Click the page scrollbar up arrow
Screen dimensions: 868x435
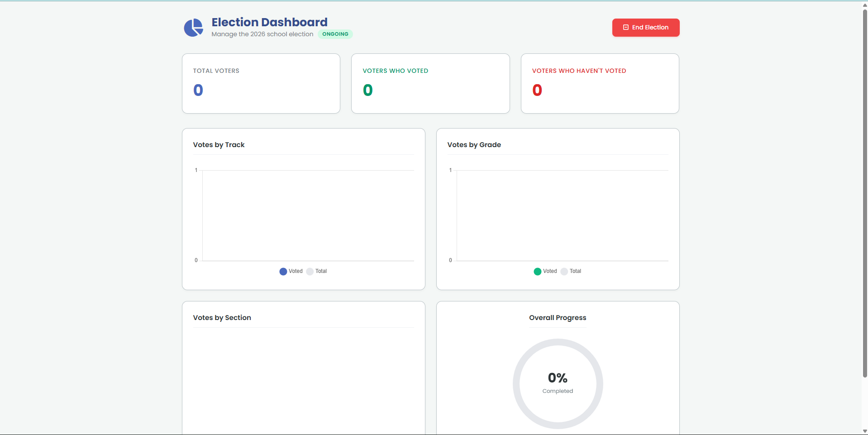[865, 5]
